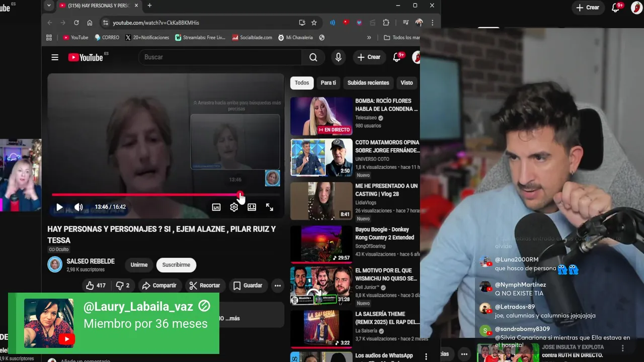The height and width of the screenshot is (362, 644).
Task: Reload the YouTube page
Action: pyautogui.click(x=76, y=23)
